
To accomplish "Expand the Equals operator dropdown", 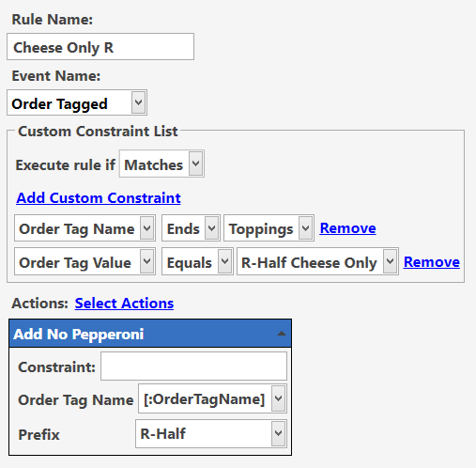I will coord(197,262).
